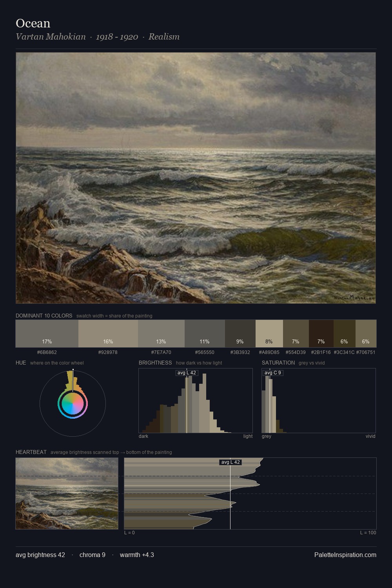
Task: Click the 'dark' axis label under brightness
Action: click(143, 436)
